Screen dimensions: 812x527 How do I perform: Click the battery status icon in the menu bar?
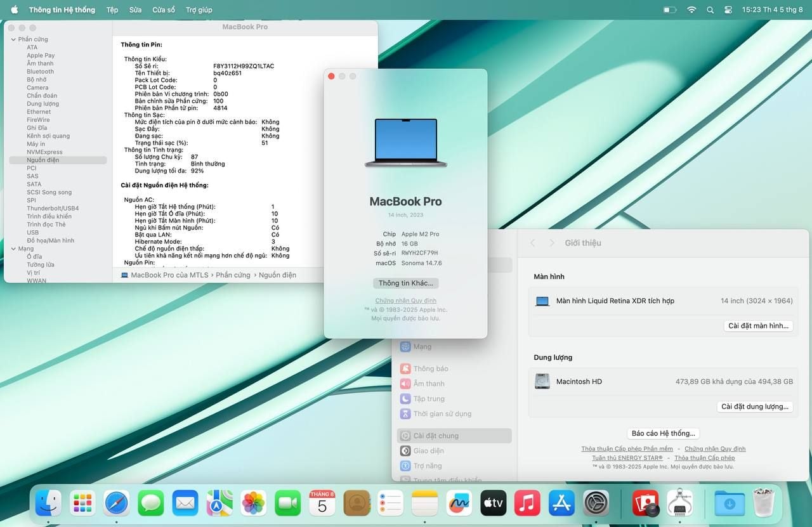click(x=670, y=10)
